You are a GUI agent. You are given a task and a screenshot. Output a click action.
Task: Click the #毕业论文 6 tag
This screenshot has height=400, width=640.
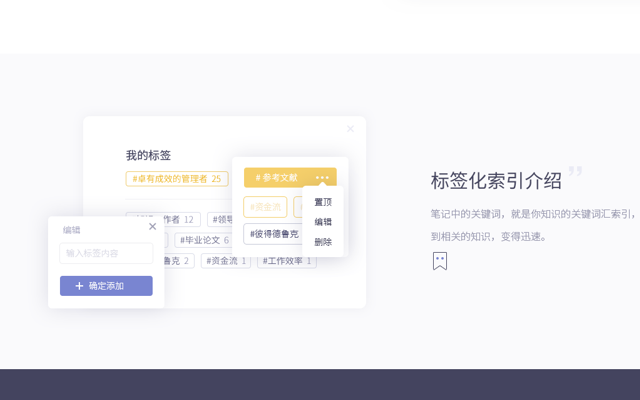[x=204, y=240]
